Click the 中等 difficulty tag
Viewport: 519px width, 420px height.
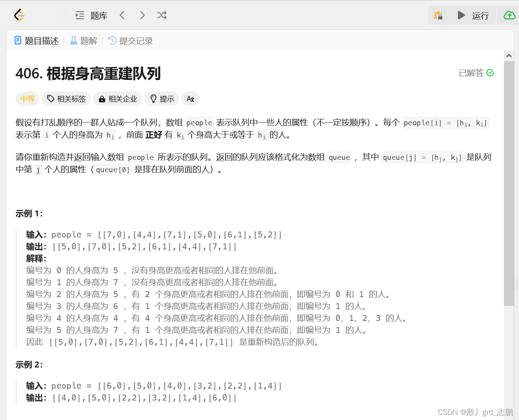pyautogui.click(x=27, y=99)
